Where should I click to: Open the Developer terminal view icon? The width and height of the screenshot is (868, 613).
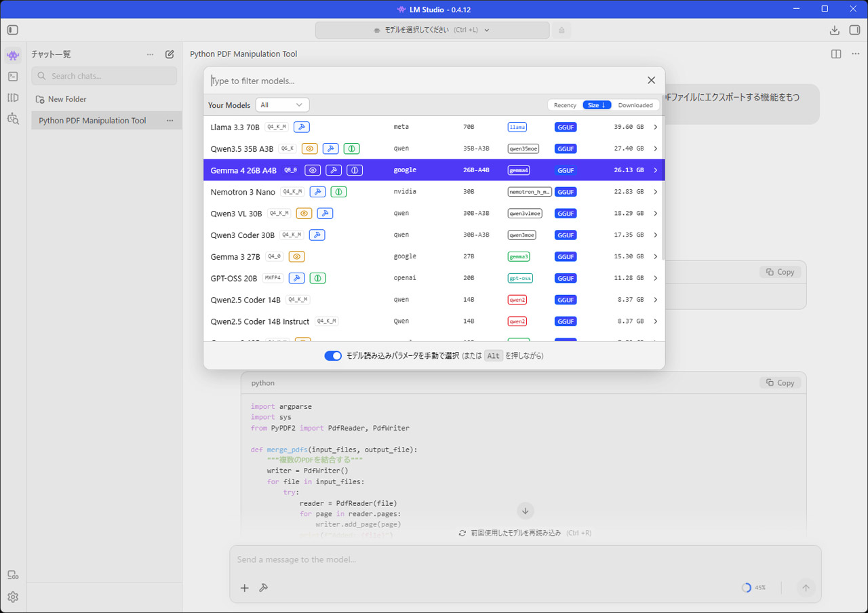point(13,77)
